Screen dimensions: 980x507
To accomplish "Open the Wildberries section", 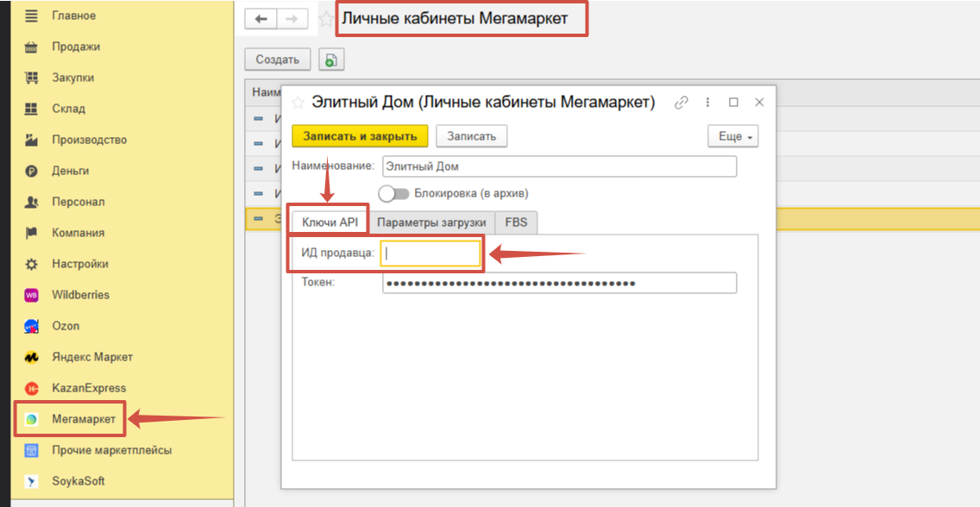I will click(x=80, y=295).
